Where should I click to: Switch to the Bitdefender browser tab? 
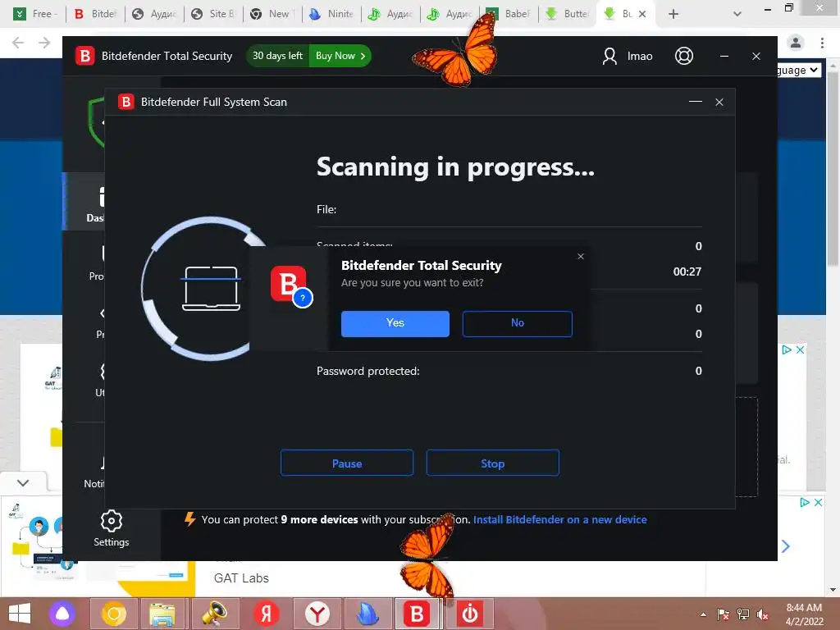pos(95,14)
